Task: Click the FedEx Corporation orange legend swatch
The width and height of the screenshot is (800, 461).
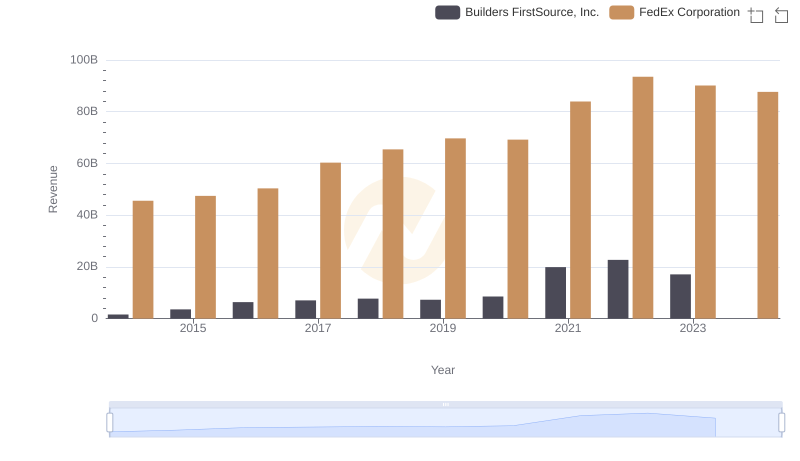Action: 621,12
